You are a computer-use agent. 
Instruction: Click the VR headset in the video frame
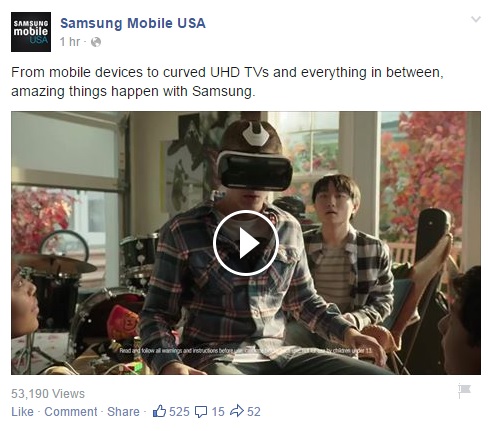coord(255,170)
